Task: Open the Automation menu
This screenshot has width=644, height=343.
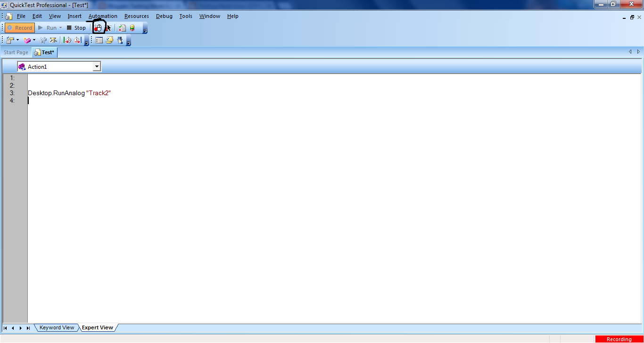Action: (103, 16)
